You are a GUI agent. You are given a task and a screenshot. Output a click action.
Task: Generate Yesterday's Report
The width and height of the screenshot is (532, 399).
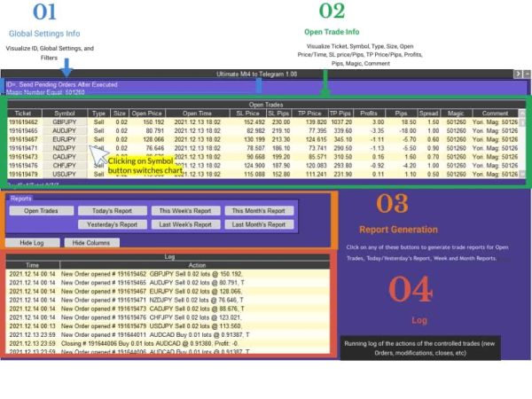tap(111, 225)
